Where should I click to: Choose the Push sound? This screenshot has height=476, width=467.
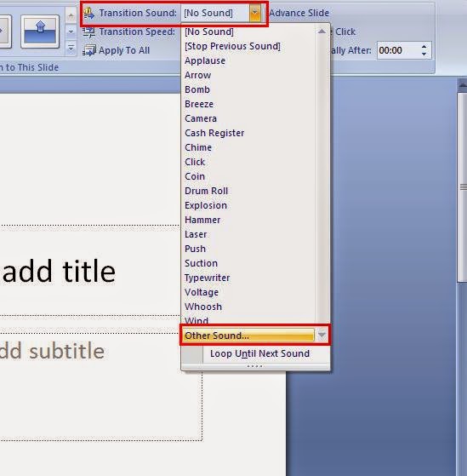(195, 249)
